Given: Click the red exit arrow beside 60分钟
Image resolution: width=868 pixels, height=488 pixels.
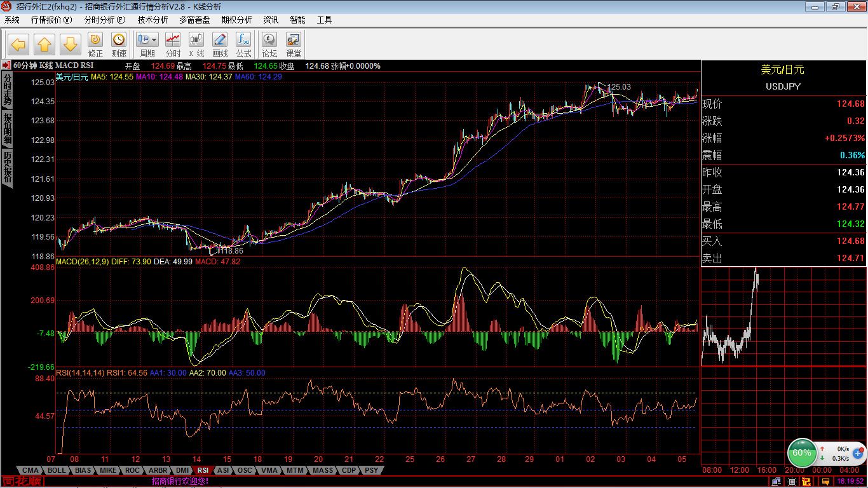Looking at the screenshot, I should 6,65.
